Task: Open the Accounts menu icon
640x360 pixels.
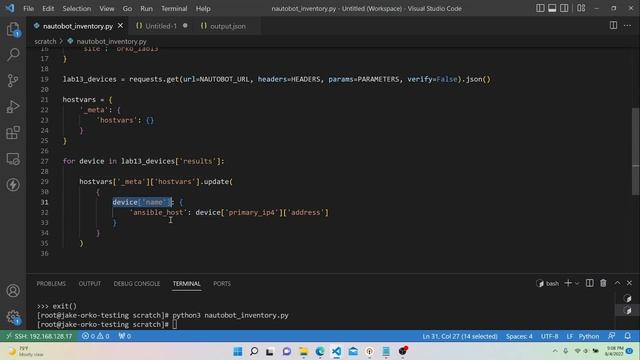Action: [13, 291]
